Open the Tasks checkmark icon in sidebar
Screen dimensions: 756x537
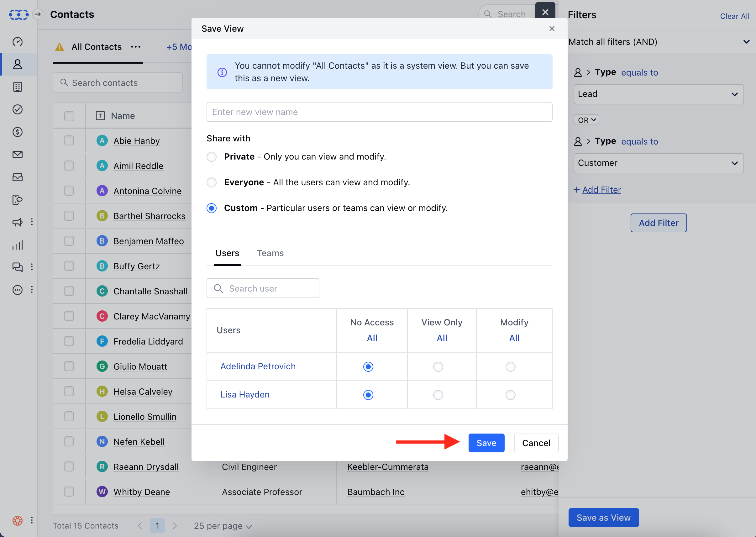point(18,109)
